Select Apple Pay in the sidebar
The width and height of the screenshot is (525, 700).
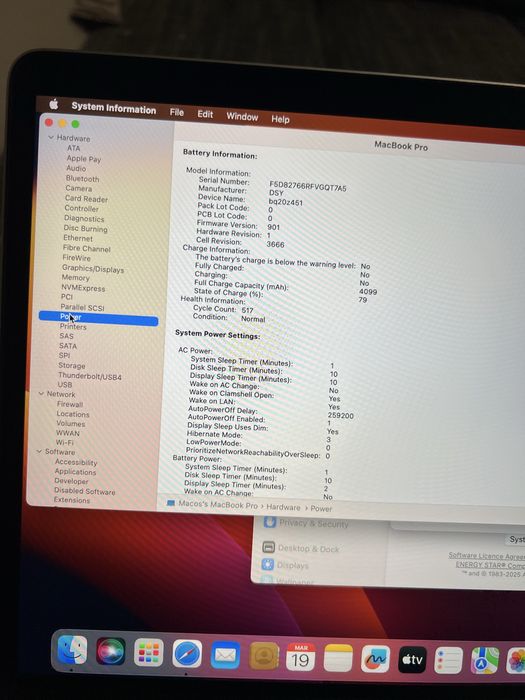pyautogui.click(x=84, y=158)
